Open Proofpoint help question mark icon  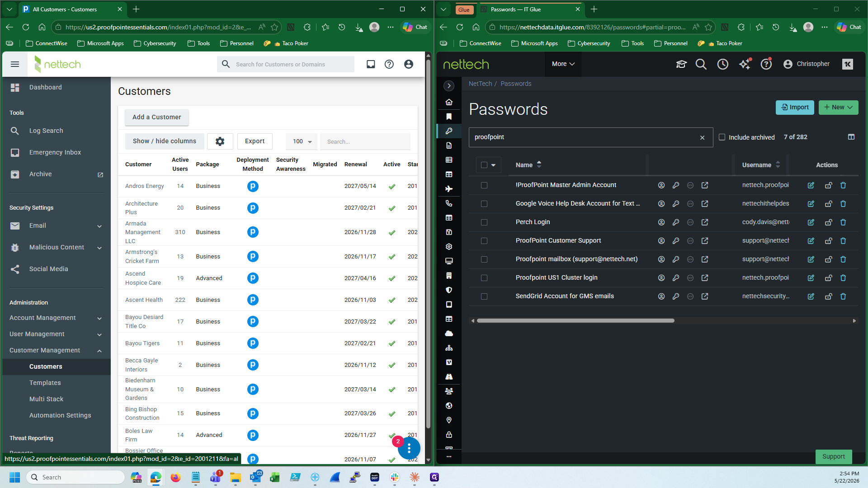[x=389, y=64]
